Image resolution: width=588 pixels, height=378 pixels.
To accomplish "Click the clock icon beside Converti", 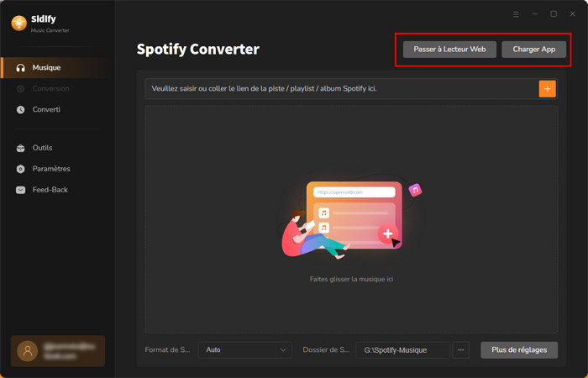I will [x=21, y=110].
